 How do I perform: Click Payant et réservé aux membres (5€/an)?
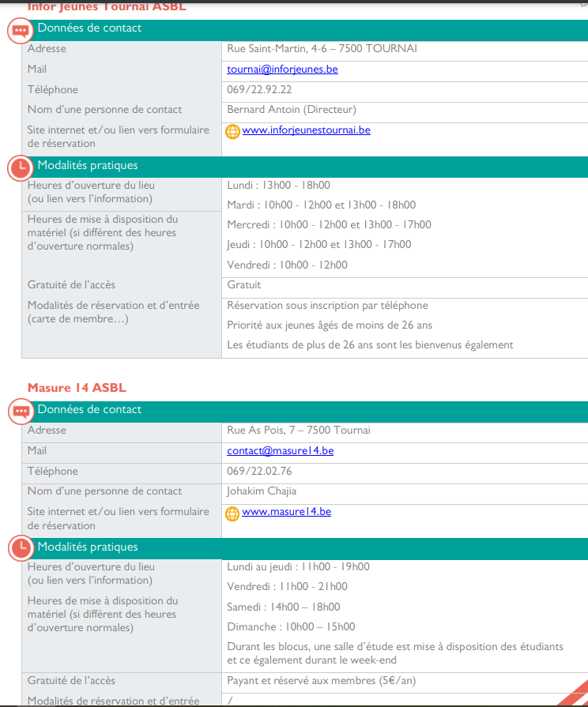click(322, 680)
